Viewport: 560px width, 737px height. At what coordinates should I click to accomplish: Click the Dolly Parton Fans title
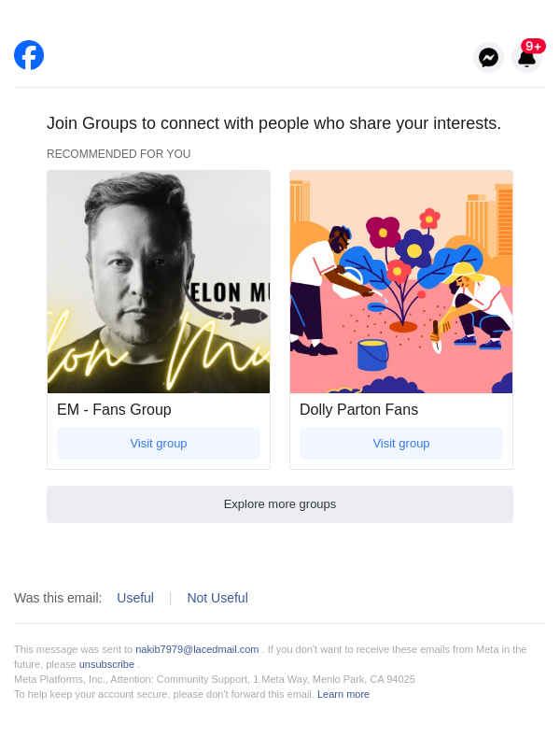coord(358,409)
